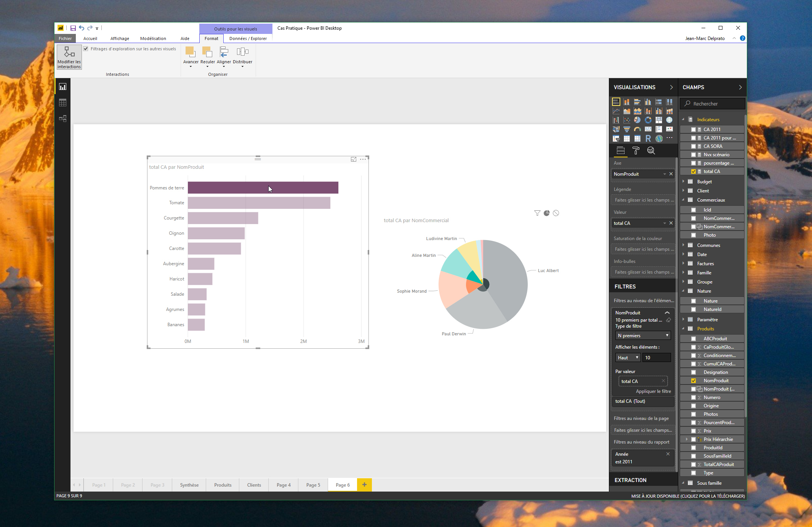812x527 pixels.
Task: Check the Nvx scénario field
Action: 693,155
